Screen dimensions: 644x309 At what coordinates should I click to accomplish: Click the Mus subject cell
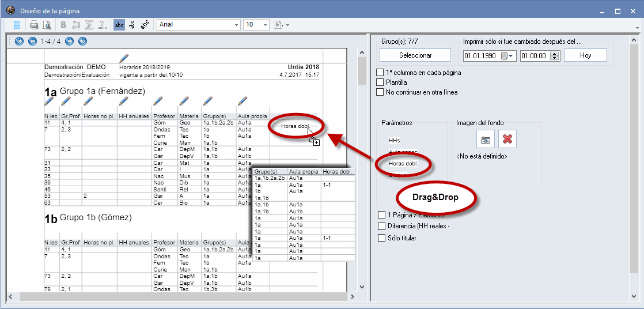(x=184, y=176)
